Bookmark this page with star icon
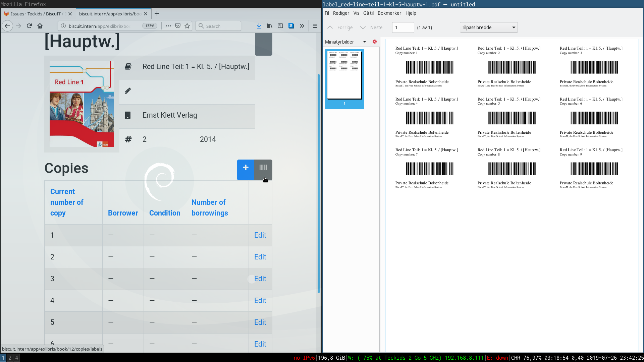Viewport: 644px width, 362px height. [x=187, y=26]
